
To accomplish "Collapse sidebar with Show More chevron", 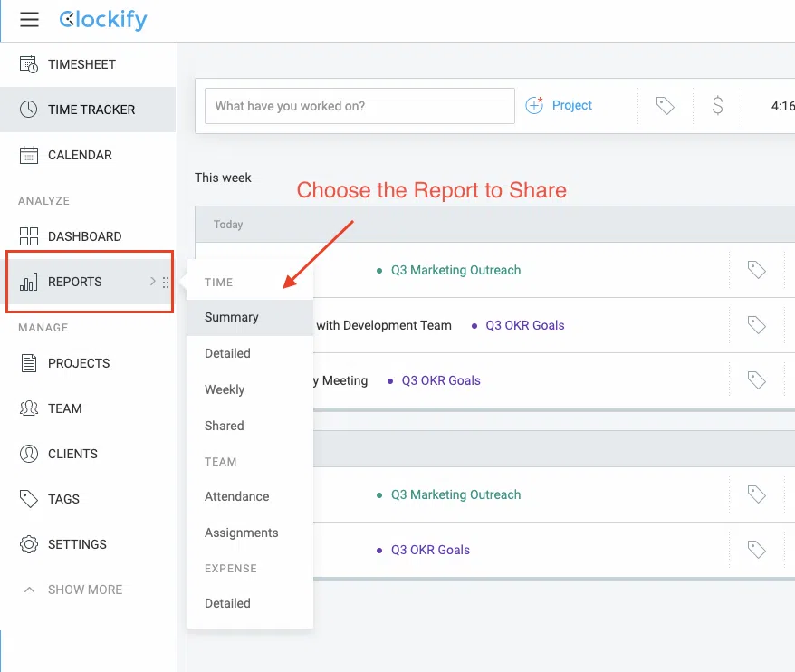I will pos(29,590).
